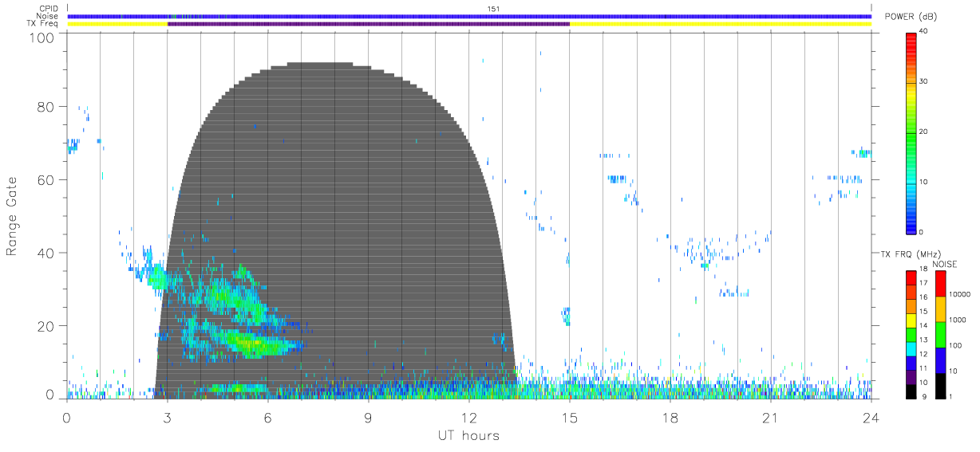Click the blue Noise strip above plot

469,16
